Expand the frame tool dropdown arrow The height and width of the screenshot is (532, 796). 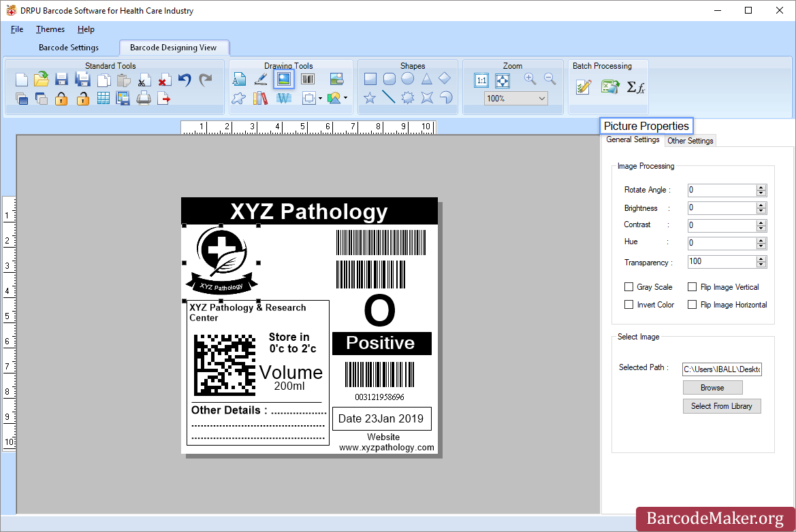tap(320, 99)
